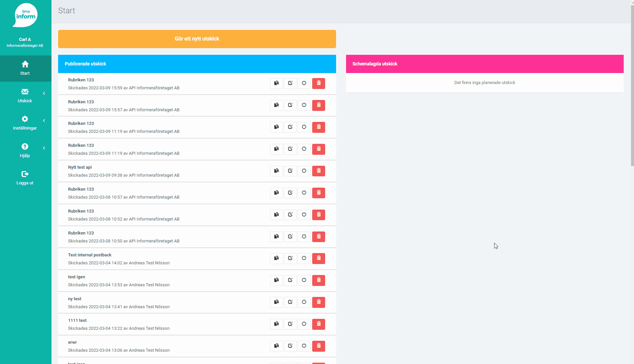The width and height of the screenshot is (634, 364).
Task: Edit the erwr utskick
Action: point(290,346)
